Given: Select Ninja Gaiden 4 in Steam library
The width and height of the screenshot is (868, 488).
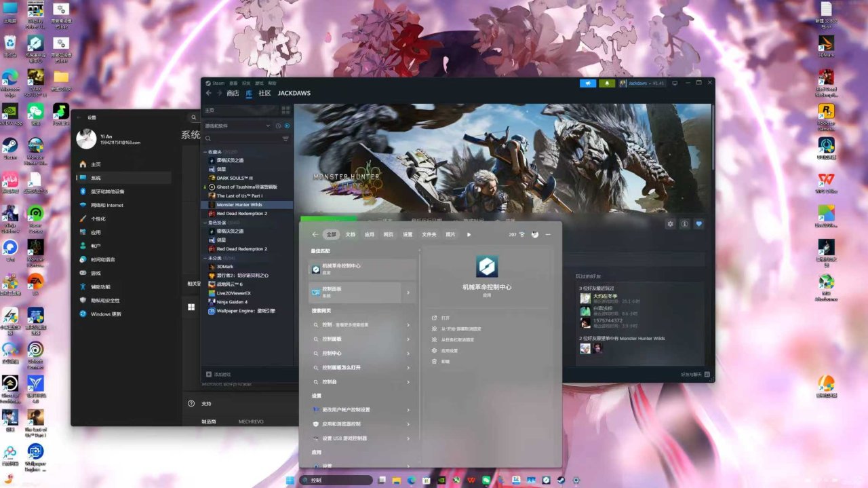Looking at the screenshot, I should pos(248,302).
